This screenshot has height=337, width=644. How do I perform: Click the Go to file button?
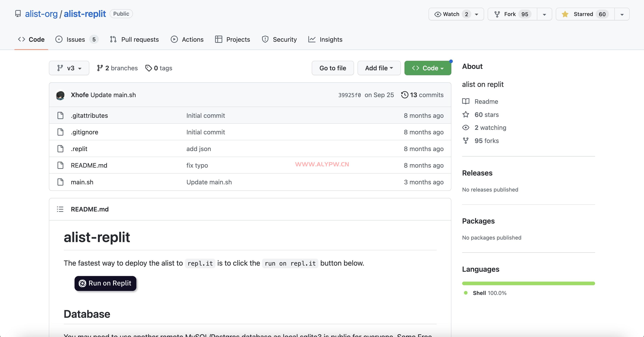332,68
